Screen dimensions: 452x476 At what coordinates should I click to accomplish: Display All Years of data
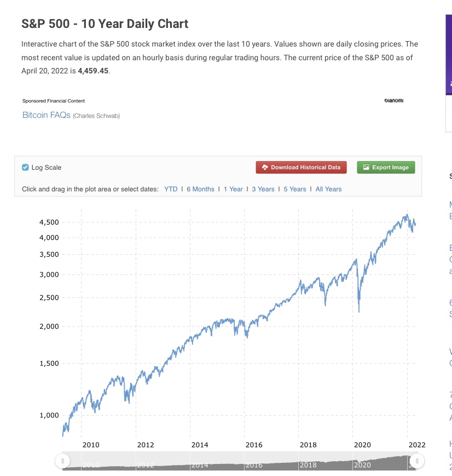tap(328, 189)
